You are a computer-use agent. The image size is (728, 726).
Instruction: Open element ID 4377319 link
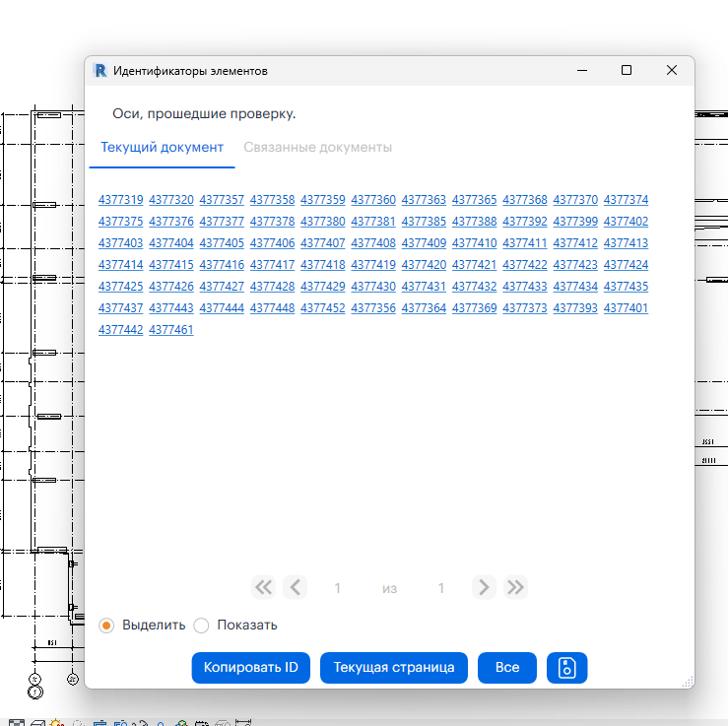[121, 200]
